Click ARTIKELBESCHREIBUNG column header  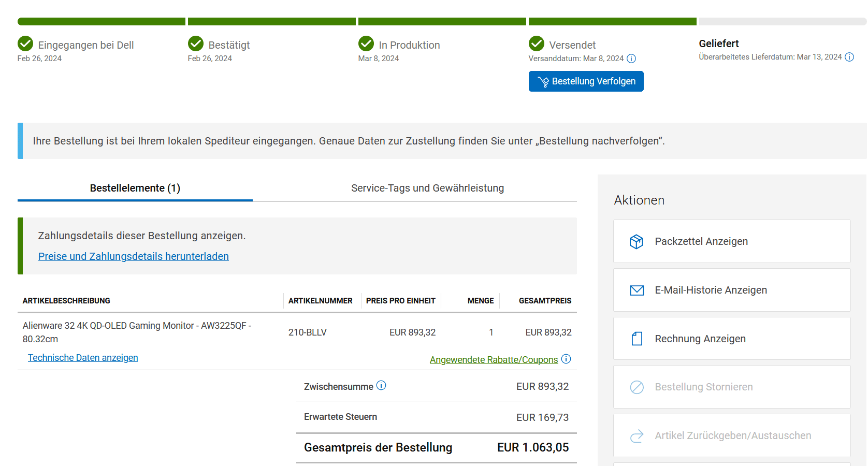(x=66, y=301)
